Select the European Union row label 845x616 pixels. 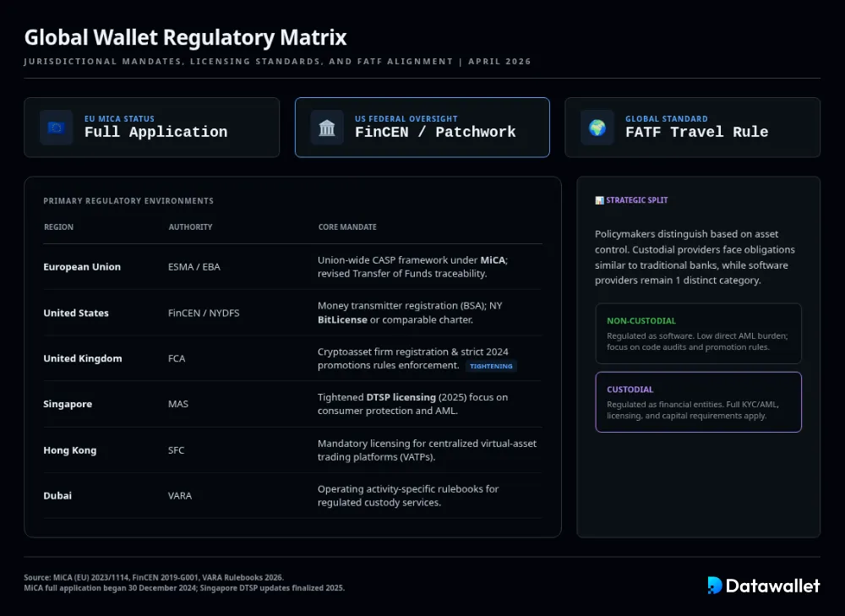[x=82, y=267]
